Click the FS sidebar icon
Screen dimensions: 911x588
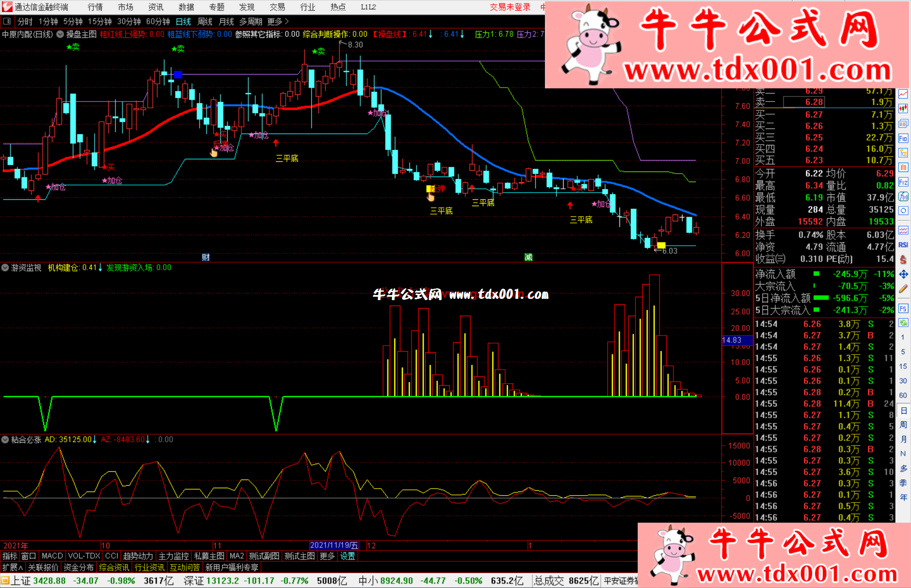(903, 309)
